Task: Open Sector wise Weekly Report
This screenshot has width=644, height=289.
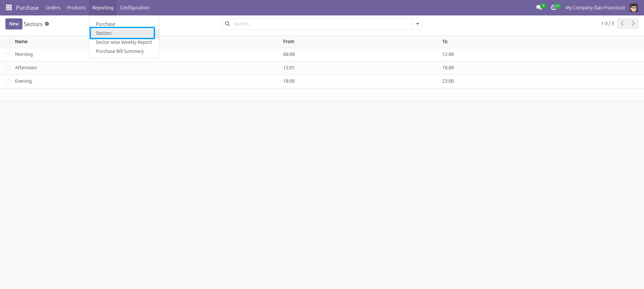Action: 124,42
